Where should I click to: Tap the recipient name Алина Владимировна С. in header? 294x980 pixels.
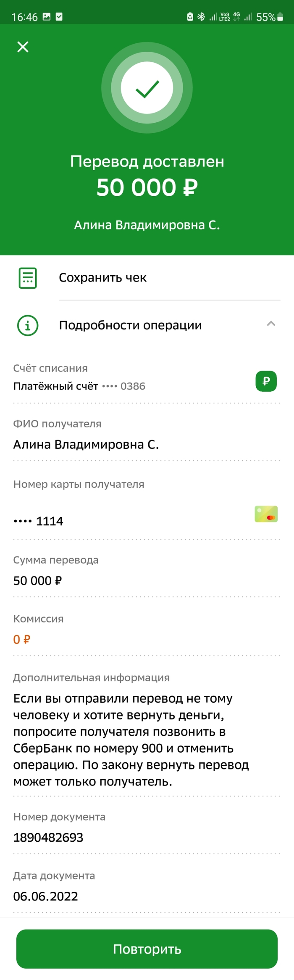pos(147,225)
